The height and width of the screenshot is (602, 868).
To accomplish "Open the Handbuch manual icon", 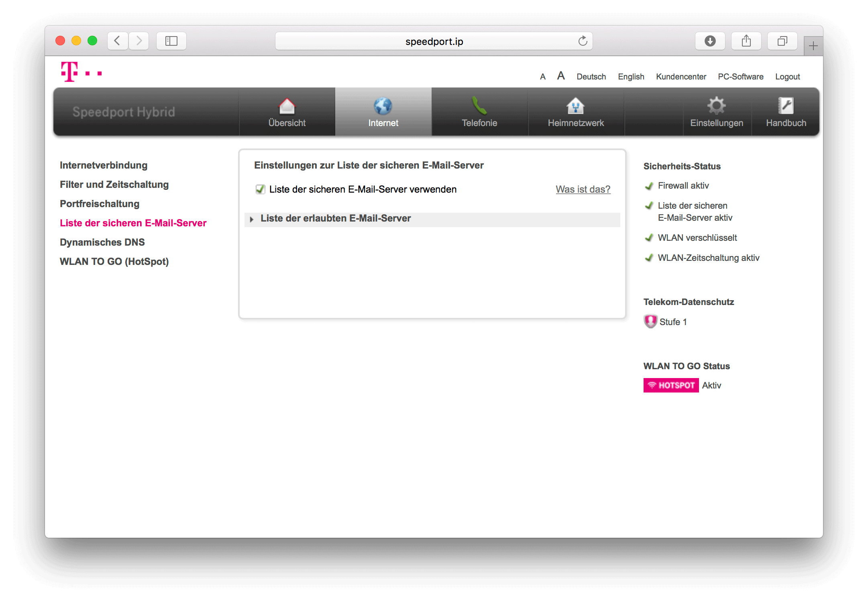I will click(786, 106).
